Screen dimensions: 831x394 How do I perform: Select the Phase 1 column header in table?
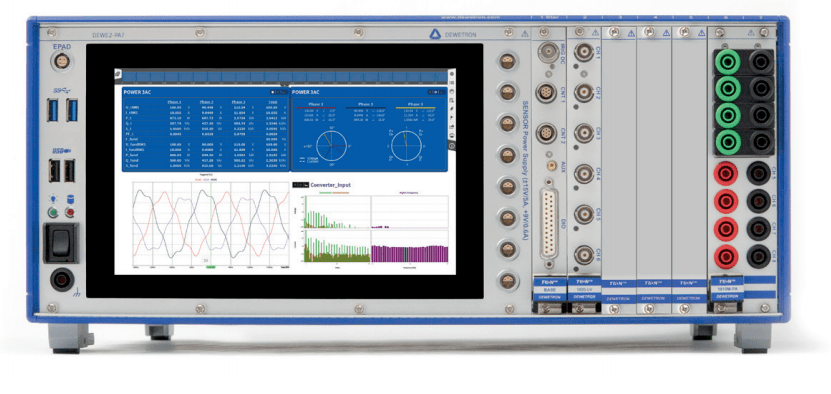(174, 101)
